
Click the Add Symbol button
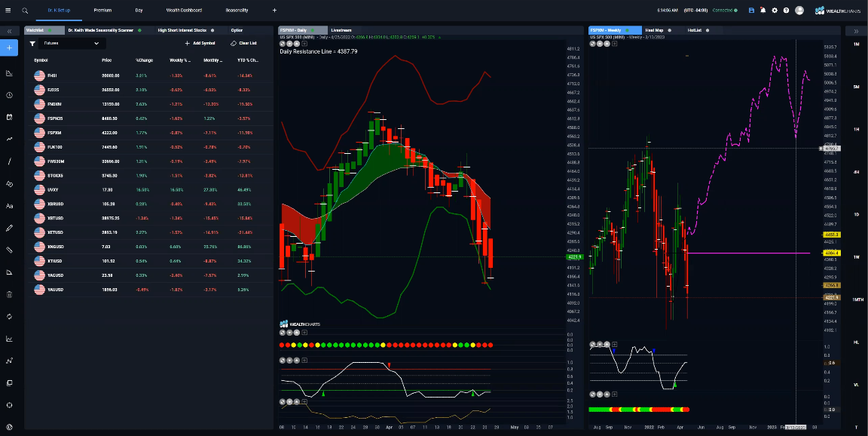(x=200, y=43)
